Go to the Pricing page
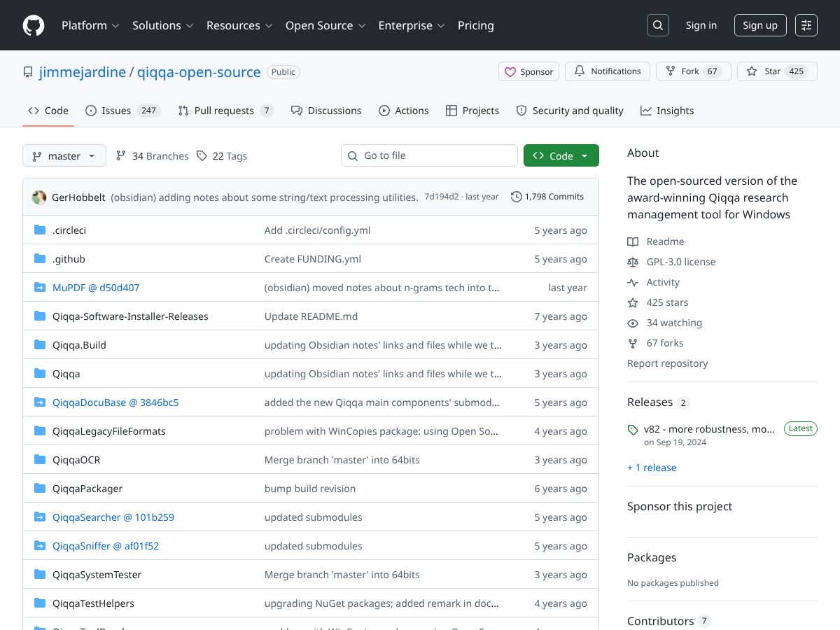 tap(476, 25)
